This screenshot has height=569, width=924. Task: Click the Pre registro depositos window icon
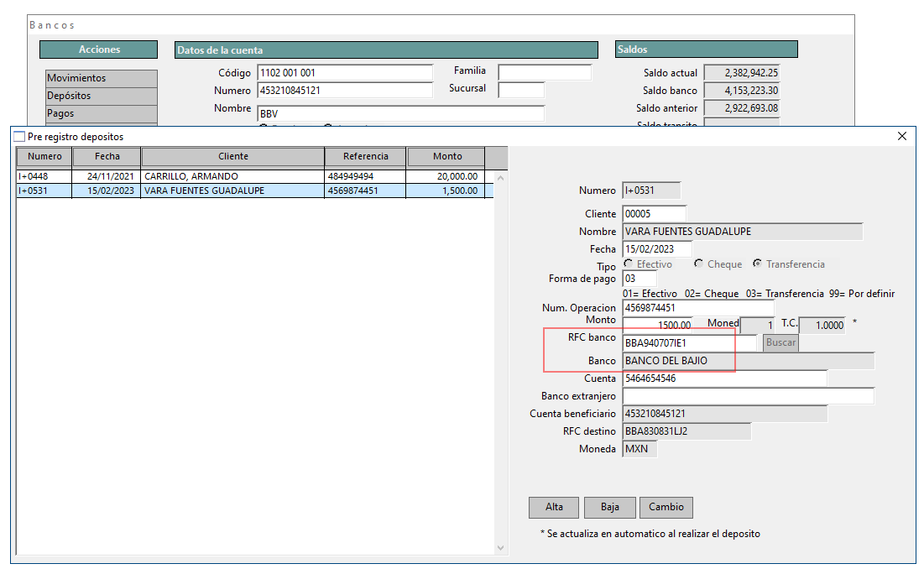click(19, 136)
